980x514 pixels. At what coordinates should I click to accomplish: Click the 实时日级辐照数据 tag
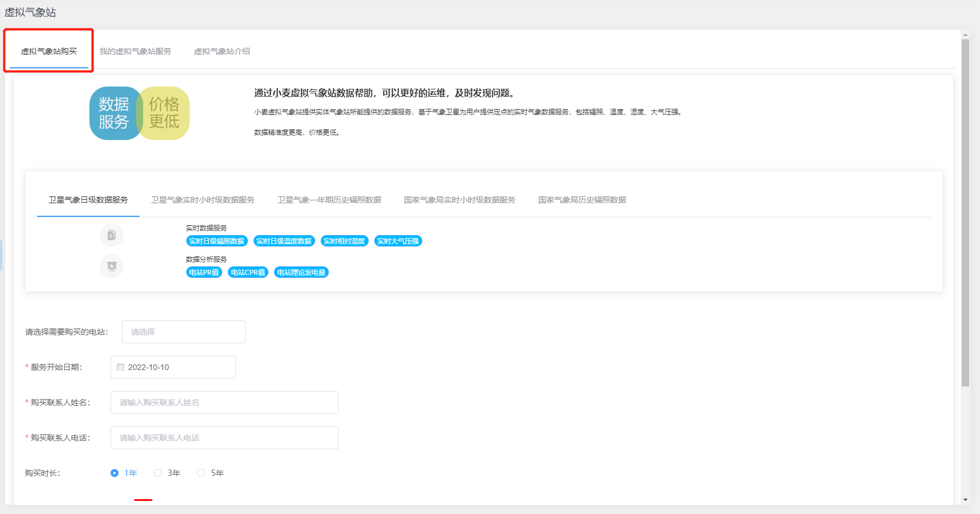217,241
